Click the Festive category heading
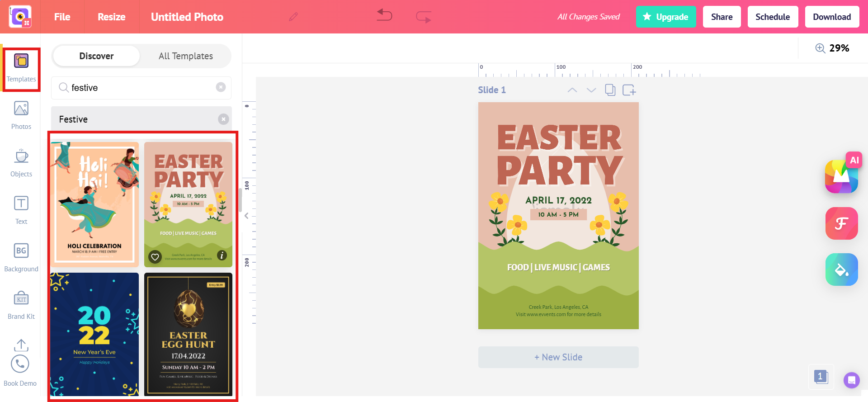 (73, 119)
